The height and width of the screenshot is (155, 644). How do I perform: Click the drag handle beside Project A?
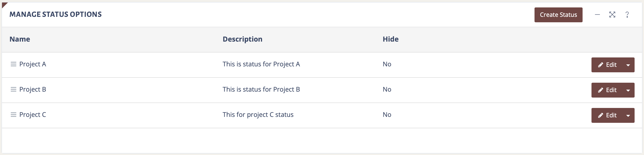point(13,64)
